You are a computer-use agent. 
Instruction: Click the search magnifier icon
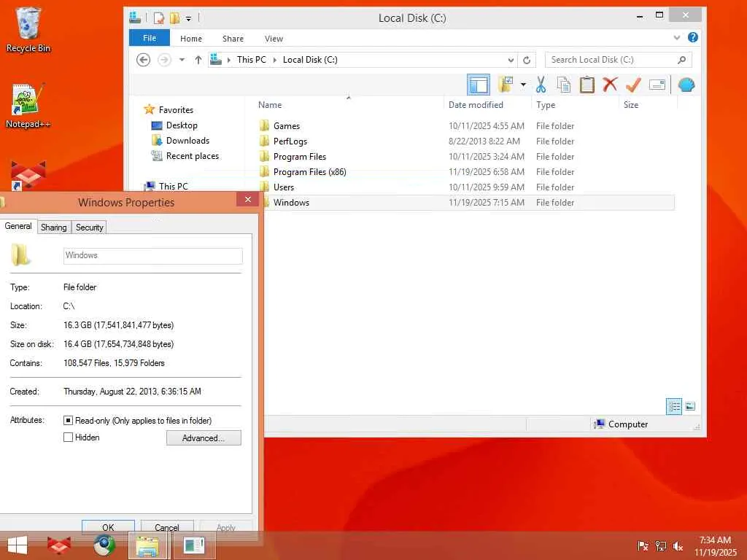[x=682, y=60]
